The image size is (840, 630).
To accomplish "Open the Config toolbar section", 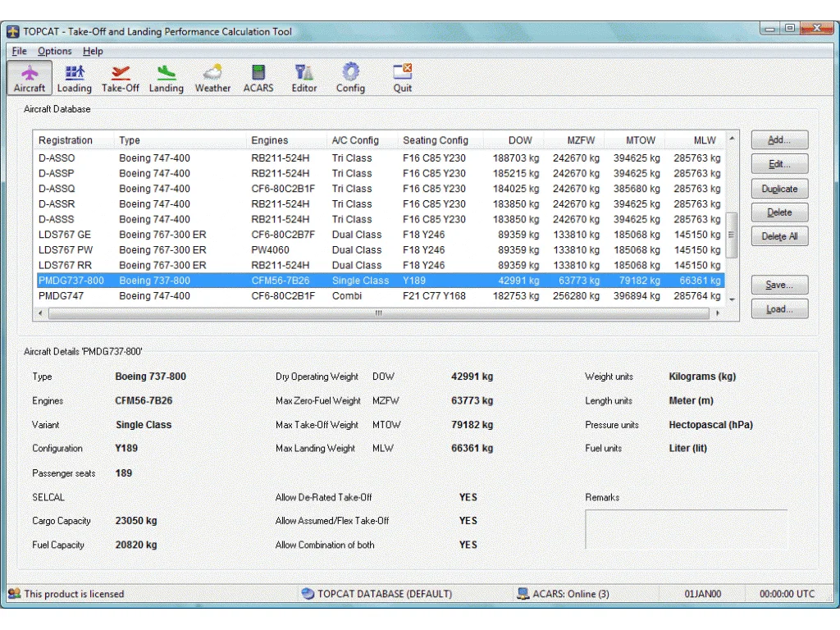I will [x=350, y=78].
